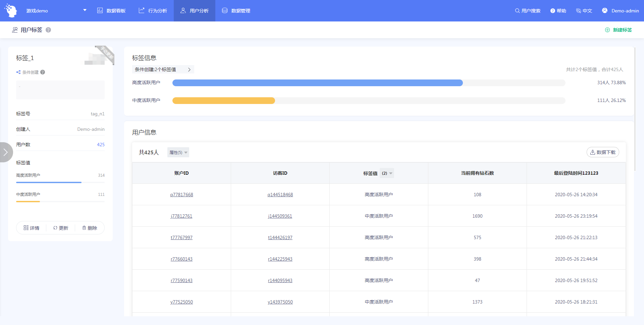The image size is (644, 325).
Task: Open account q77817668
Action: point(181,195)
